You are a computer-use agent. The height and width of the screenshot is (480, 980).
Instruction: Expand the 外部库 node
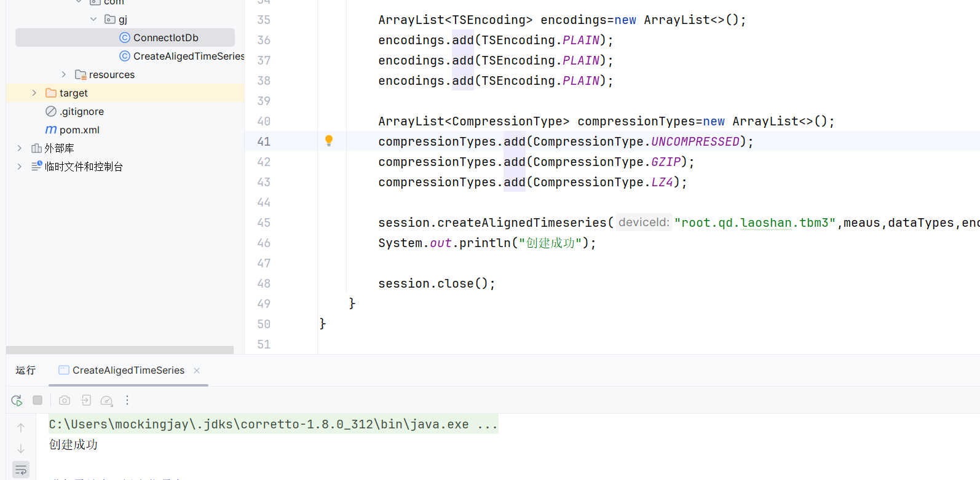(x=19, y=148)
